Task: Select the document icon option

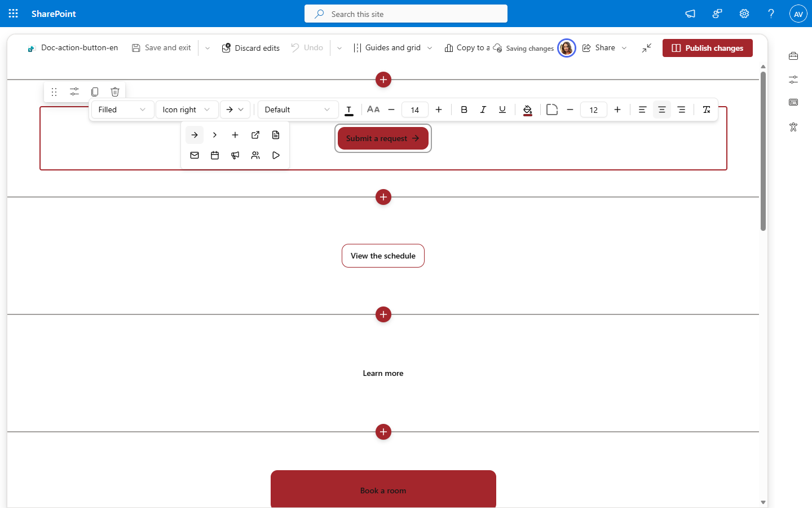Action: click(276, 135)
